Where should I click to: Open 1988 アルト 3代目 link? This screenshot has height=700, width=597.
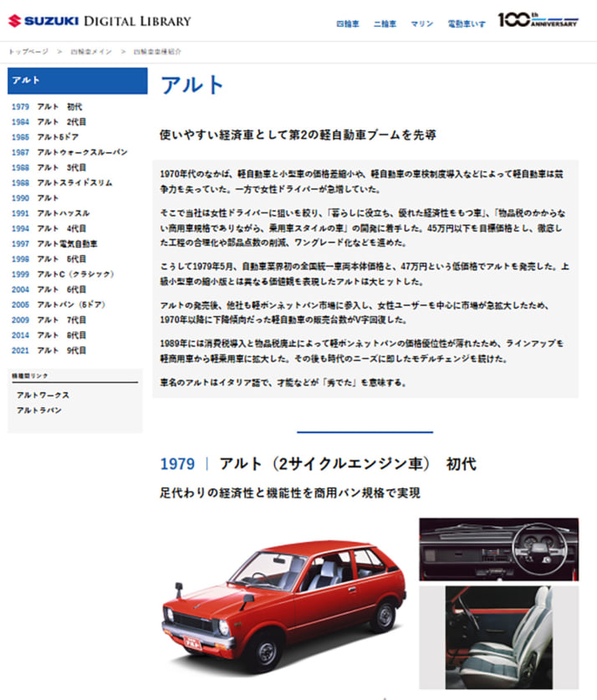pyautogui.click(x=48, y=167)
